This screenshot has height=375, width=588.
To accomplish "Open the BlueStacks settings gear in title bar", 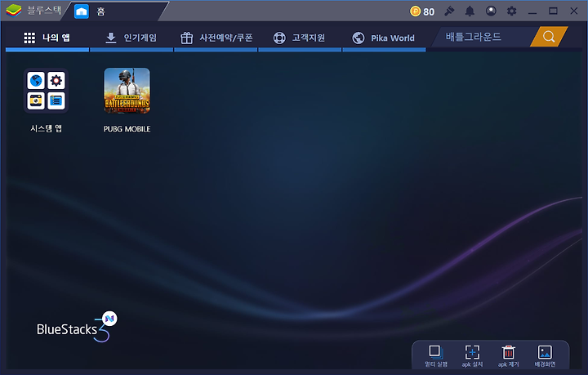I will (511, 11).
